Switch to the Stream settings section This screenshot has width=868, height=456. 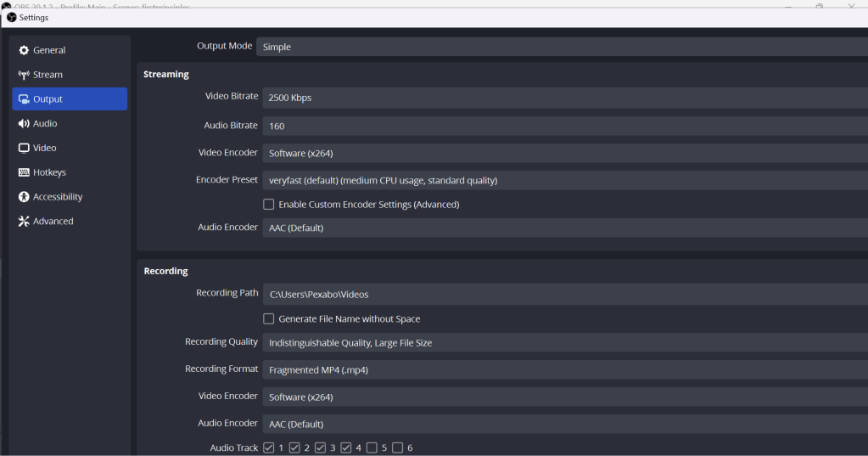(70, 74)
